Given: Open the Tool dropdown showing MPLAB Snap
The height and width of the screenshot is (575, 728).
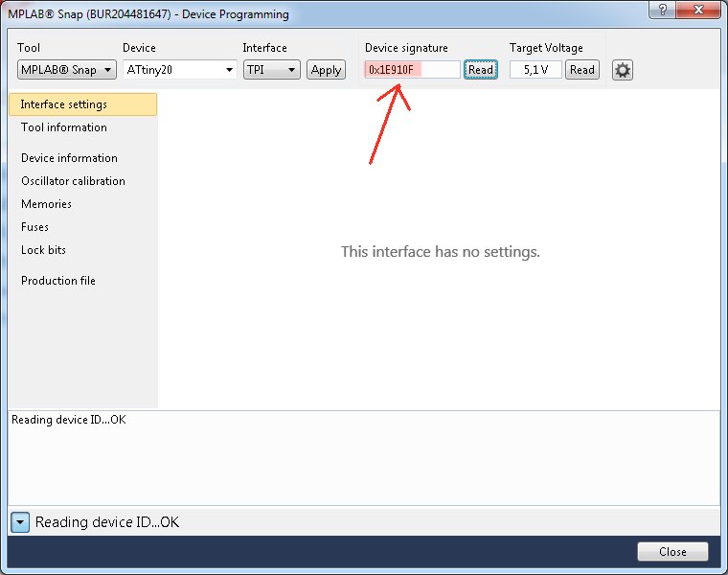Looking at the screenshot, I should point(67,70).
